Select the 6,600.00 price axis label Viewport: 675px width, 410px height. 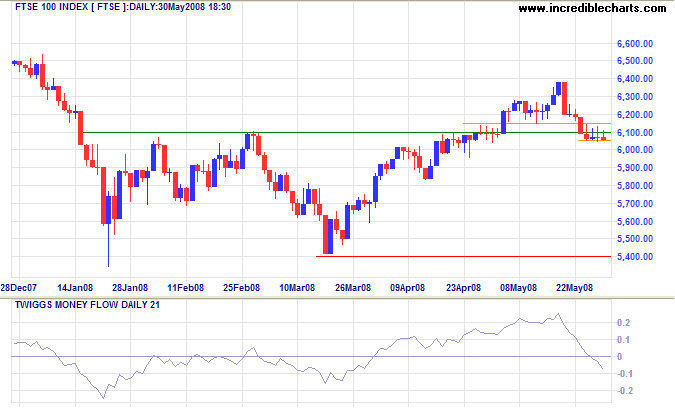635,43
